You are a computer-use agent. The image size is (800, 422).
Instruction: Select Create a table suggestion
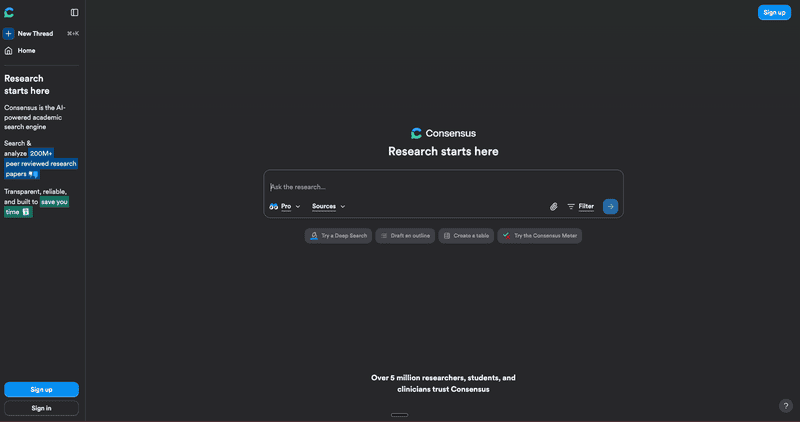click(x=466, y=236)
